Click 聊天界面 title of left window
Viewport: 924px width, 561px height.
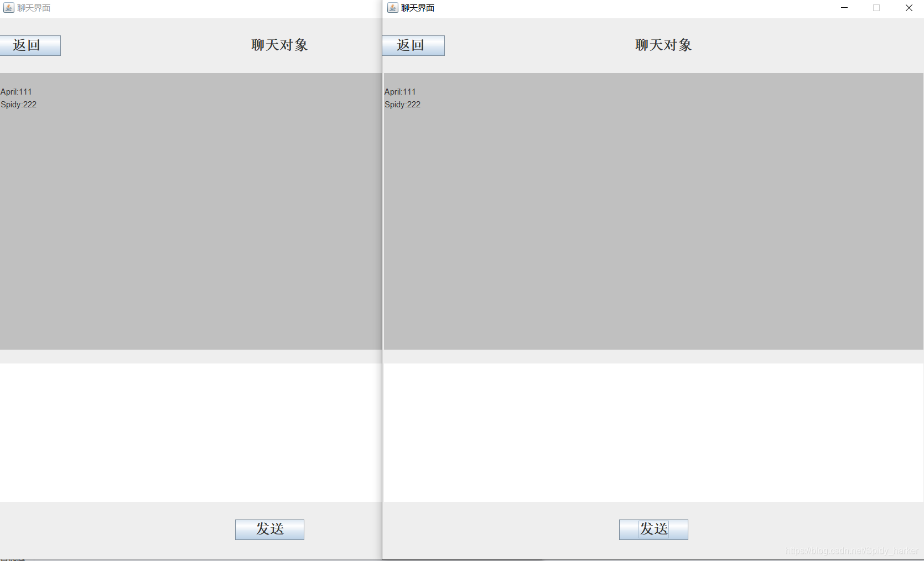pyautogui.click(x=34, y=8)
